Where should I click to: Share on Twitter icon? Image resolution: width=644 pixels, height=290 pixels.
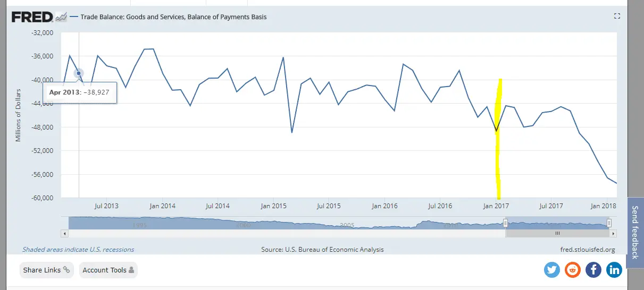tap(552, 270)
